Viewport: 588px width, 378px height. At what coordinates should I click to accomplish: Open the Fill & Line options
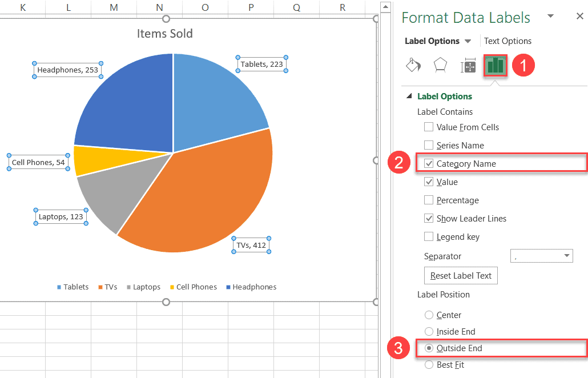point(413,65)
